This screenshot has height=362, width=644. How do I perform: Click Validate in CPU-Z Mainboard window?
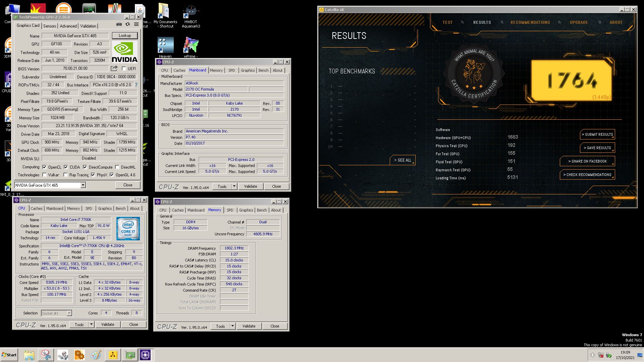coord(251,186)
